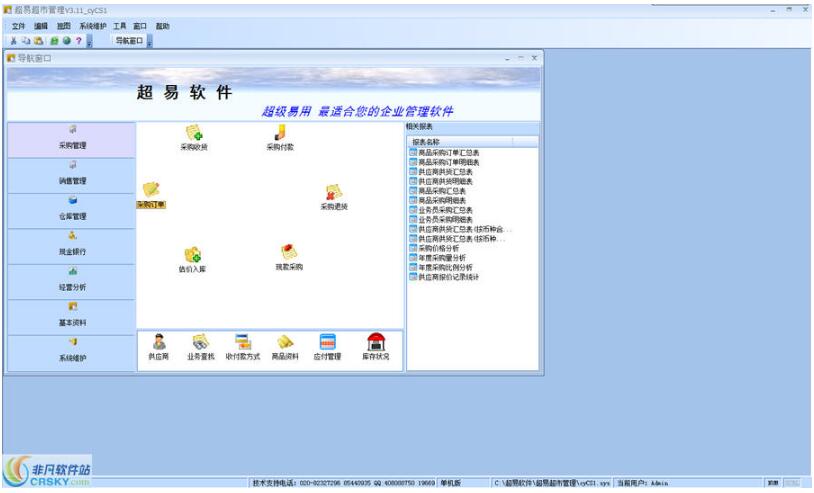This screenshot has width=814, height=493.
Task: Click the purple question mark help icon
Action: (x=79, y=40)
